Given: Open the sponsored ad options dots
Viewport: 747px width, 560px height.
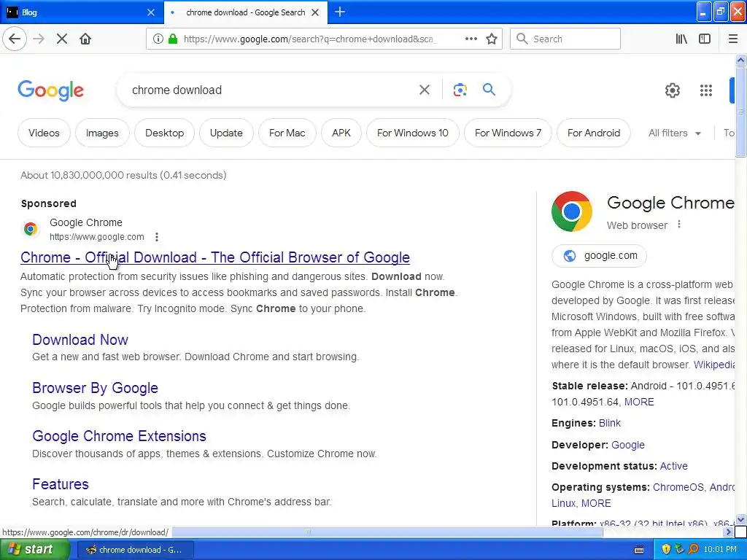Looking at the screenshot, I should 157,237.
